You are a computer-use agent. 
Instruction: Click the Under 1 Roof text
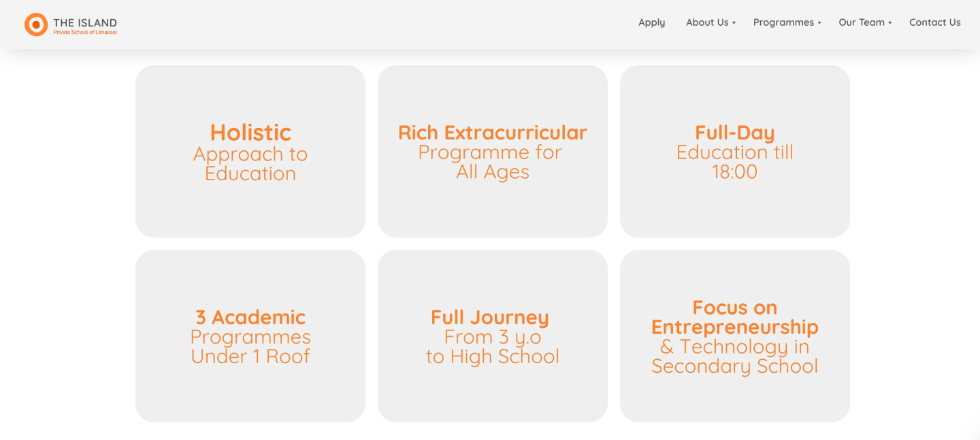[x=250, y=356]
